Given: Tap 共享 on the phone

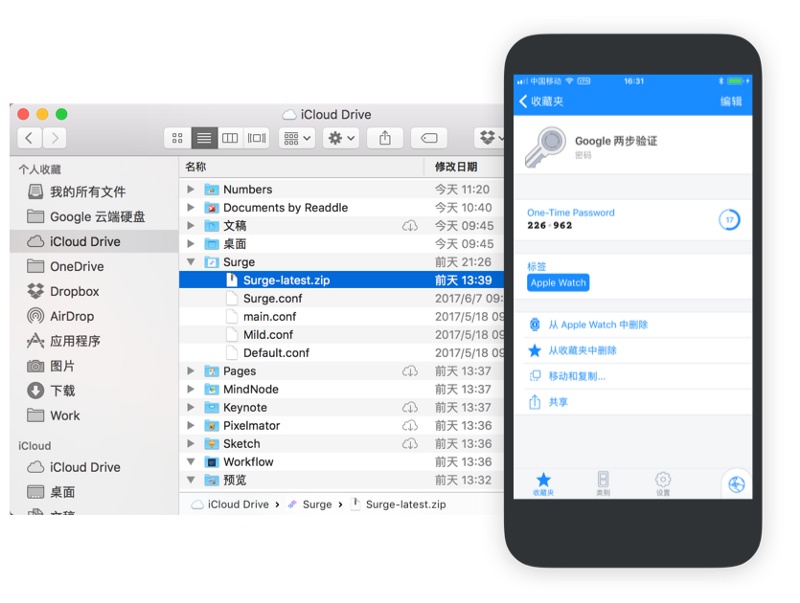Looking at the screenshot, I should coord(633,402).
